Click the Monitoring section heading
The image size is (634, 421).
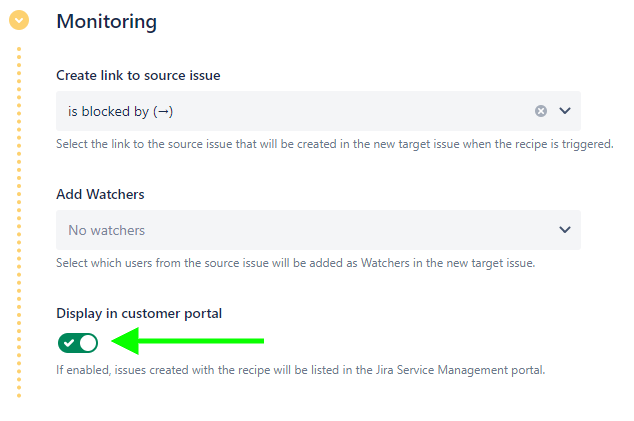(107, 20)
